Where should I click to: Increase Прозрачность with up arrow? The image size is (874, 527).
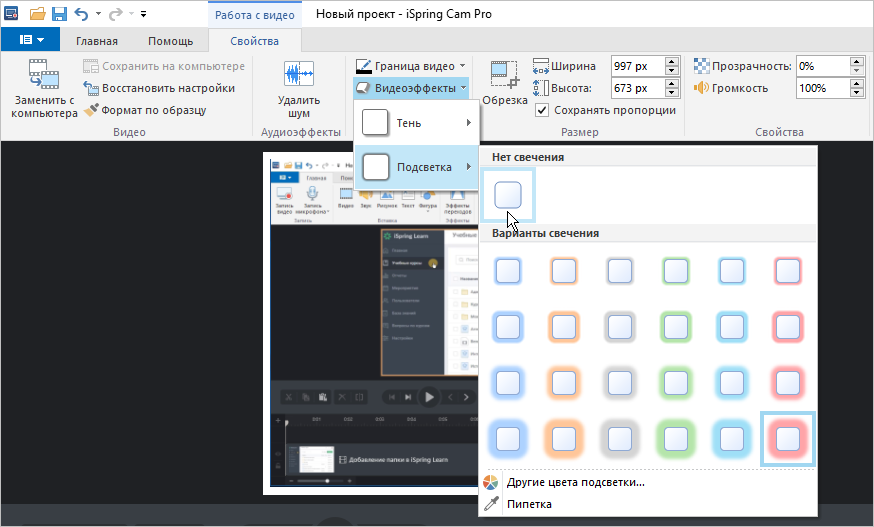coord(857,61)
